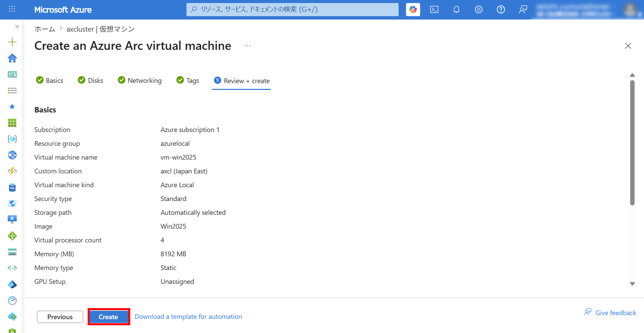Screen dimensions: 644x333
Task: Switch to the Disks tab
Action: pos(90,80)
